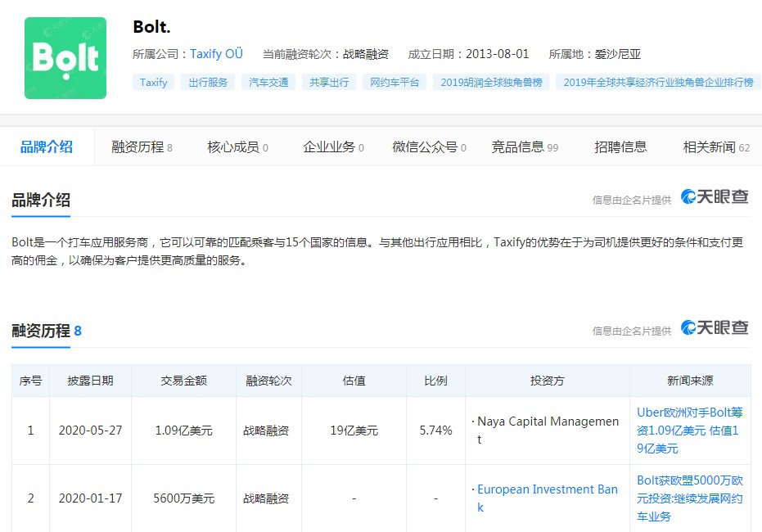
Task: Click the valuation cell 19亿美元
Action: (x=354, y=431)
